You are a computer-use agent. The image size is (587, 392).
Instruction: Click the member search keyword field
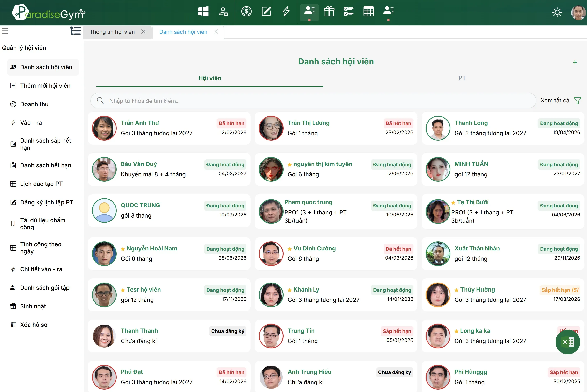[x=313, y=101]
